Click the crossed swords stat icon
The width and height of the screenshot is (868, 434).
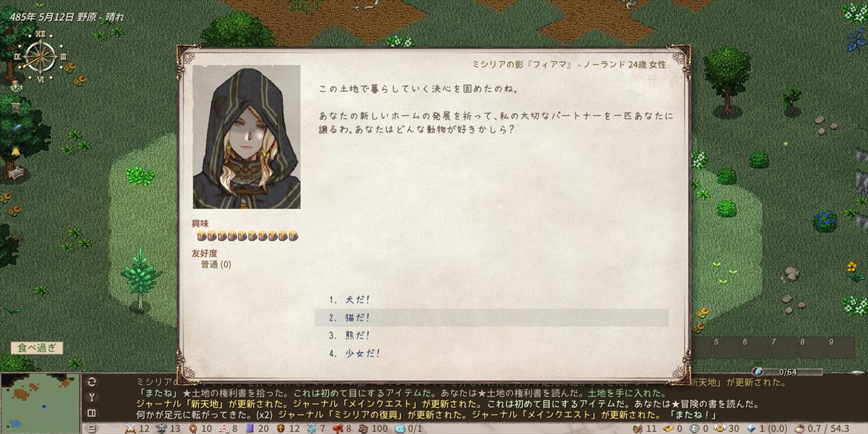[131, 428]
